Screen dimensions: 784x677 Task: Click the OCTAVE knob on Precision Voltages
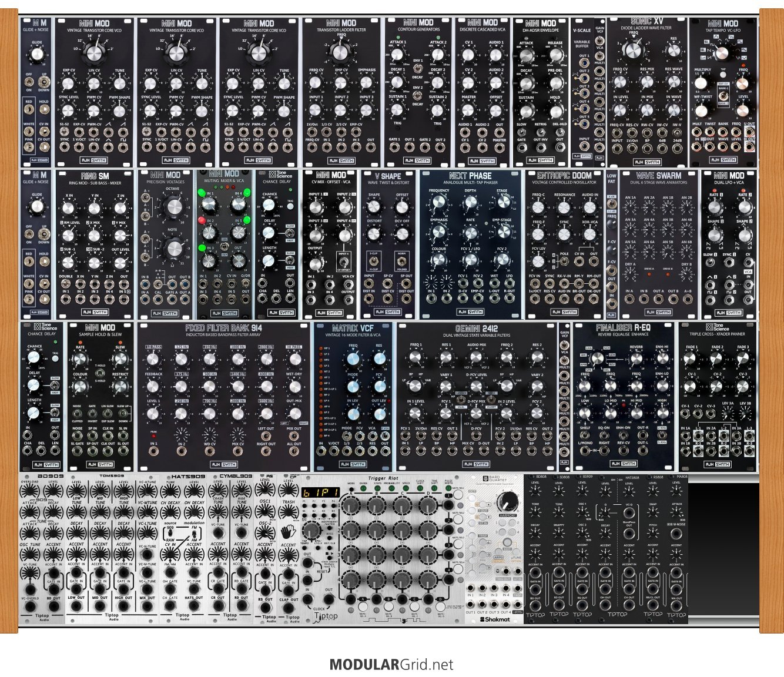[173, 207]
